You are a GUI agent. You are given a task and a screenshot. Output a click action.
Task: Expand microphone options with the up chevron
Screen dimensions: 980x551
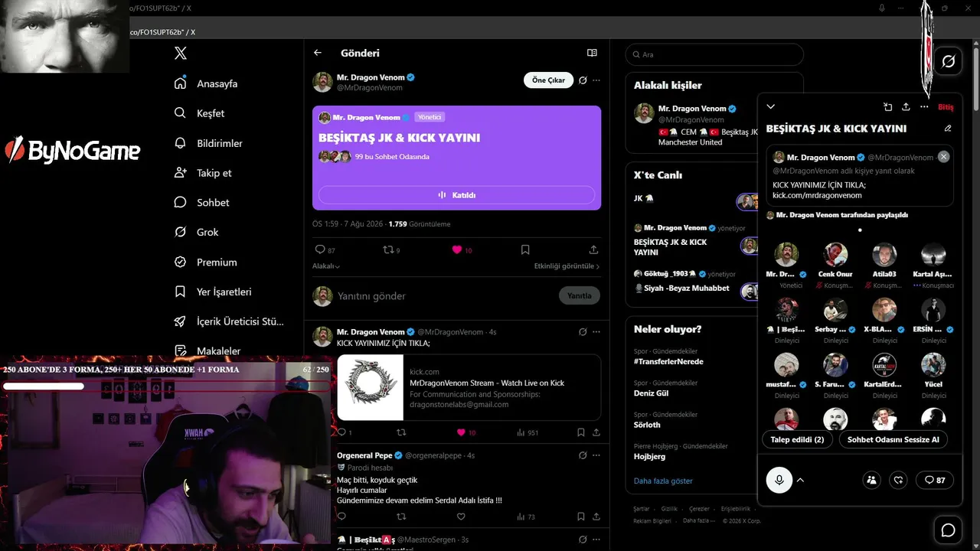point(800,480)
